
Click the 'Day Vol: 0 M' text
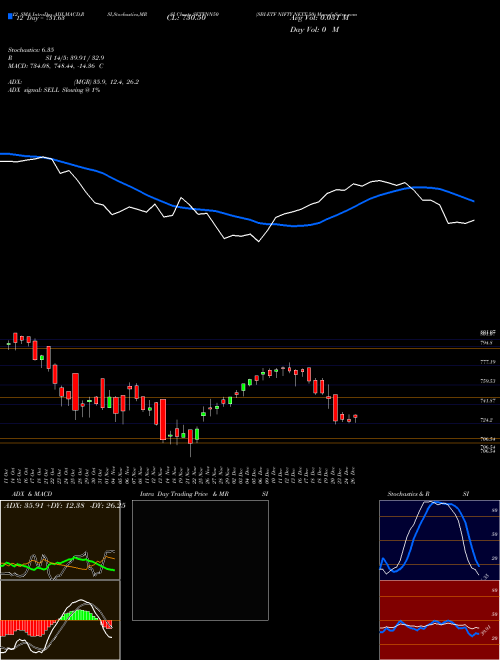pyautogui.click(x=314, y=30)
